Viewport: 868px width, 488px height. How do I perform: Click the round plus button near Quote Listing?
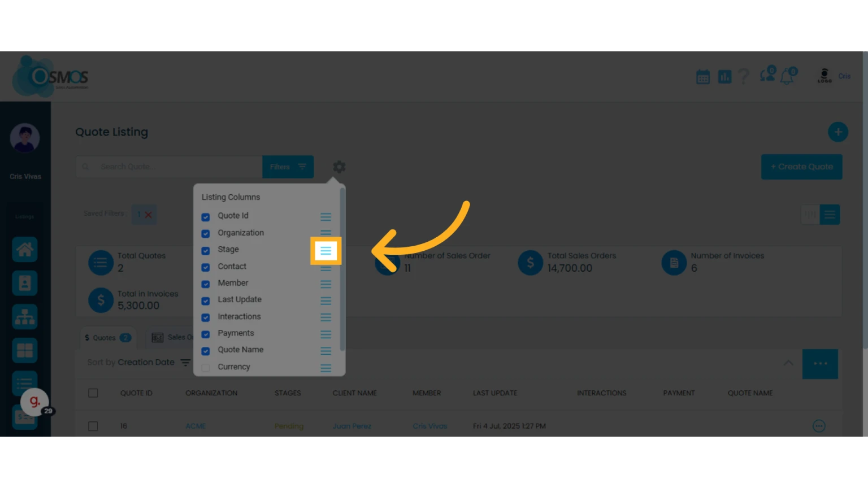838,132
